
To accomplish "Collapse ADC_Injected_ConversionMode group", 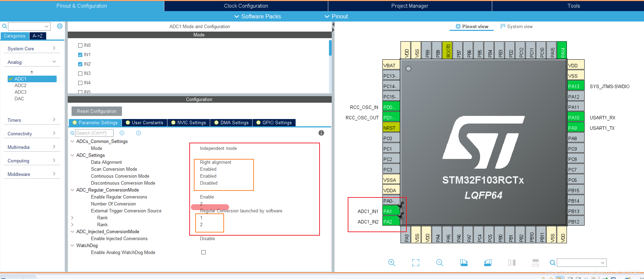I will pos(72,231).
